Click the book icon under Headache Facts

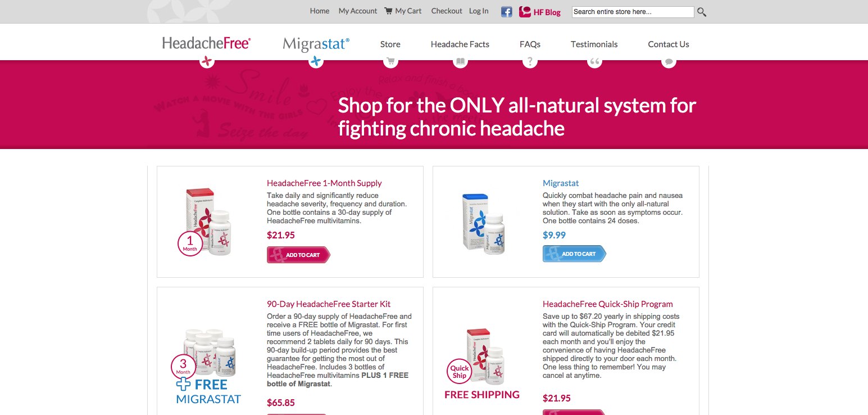click(x=461, y=61)
